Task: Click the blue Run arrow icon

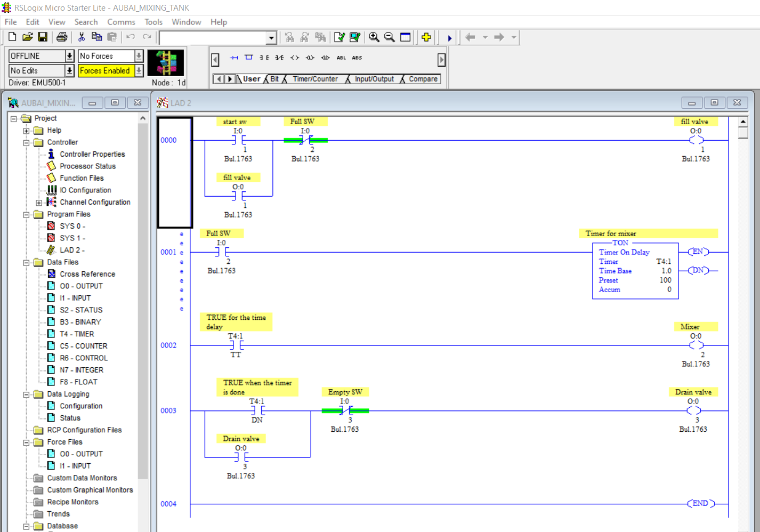Action: coord(450,37)
